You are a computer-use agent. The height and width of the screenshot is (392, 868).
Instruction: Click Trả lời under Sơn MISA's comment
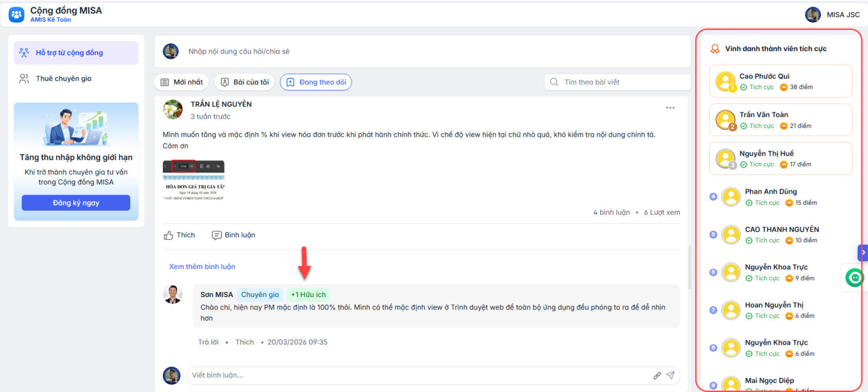(x=208, y=342)
